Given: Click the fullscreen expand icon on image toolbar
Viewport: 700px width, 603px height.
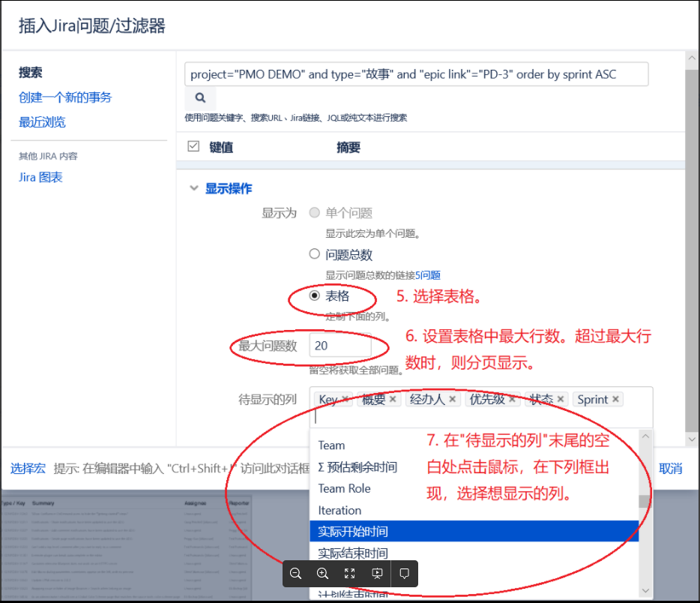Looking at the screenshot, I should coord(349,573).
